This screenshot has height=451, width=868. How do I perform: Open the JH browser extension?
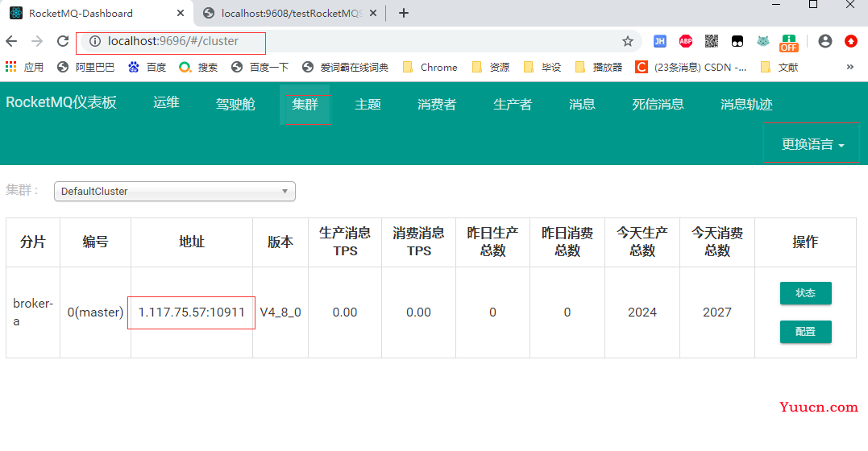point(660,41)
